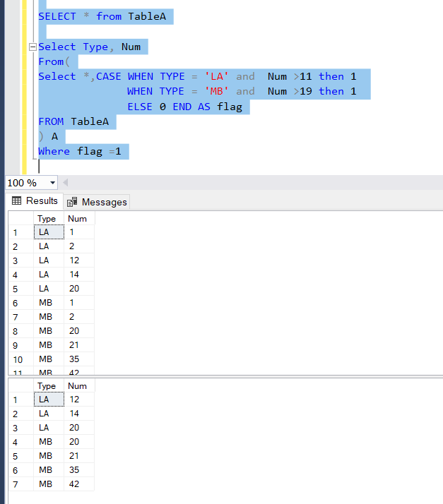Screen dimensions: 443x504
Task: Select MB cell in first grid row 6
Action: point(49,303)
